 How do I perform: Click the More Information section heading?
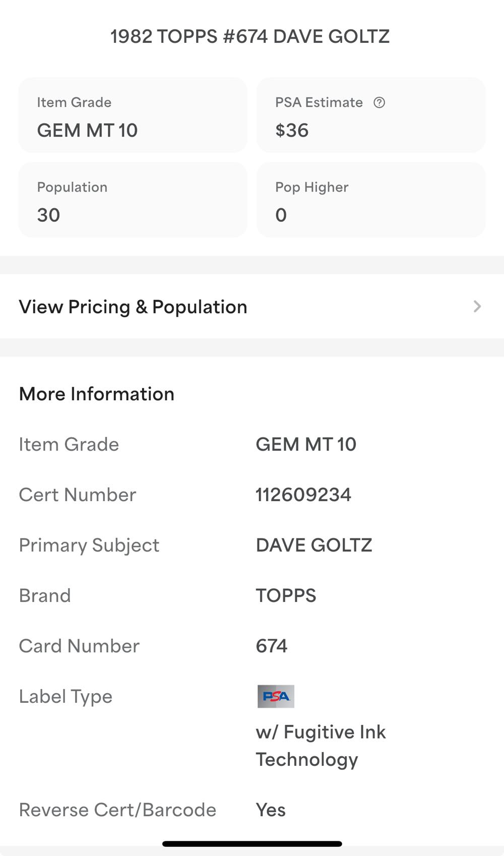point(97,394)
